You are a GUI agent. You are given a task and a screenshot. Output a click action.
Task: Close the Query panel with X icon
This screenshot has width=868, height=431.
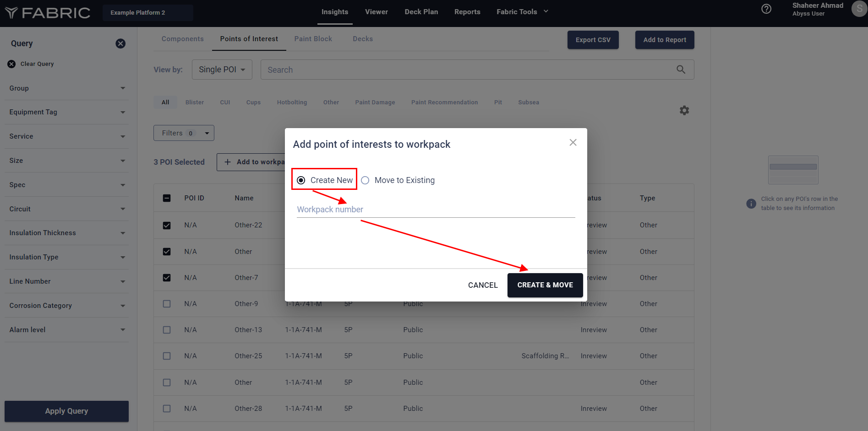point(120,43)
